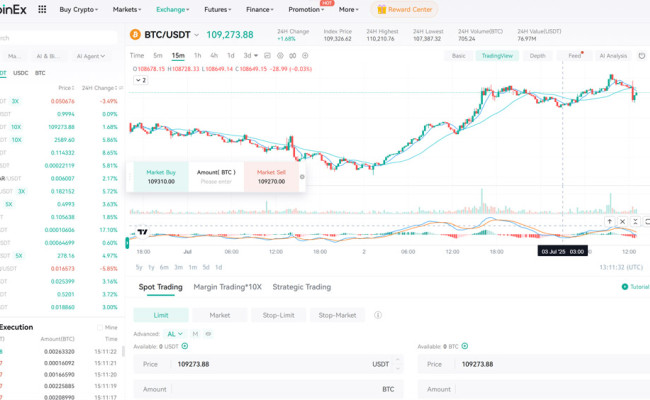The width and height of the screenshot is (650, 400).
Task: Toggle the Mine checkbox in Execution
Action: 101,327
